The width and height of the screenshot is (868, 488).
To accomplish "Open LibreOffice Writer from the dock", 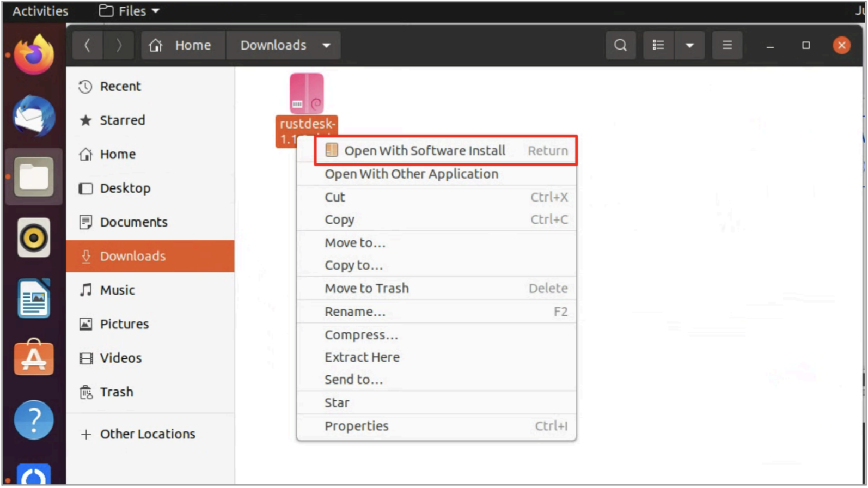I will [x=34, y=298].
